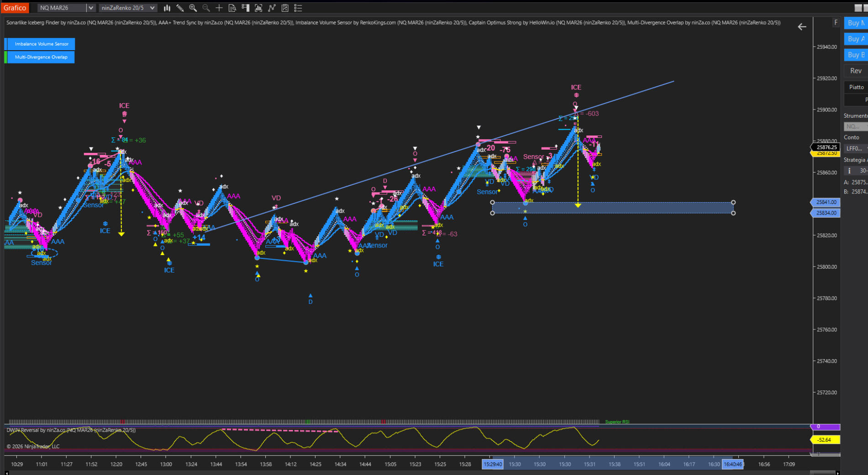Open the Conto account dropdown

[856, 148]
